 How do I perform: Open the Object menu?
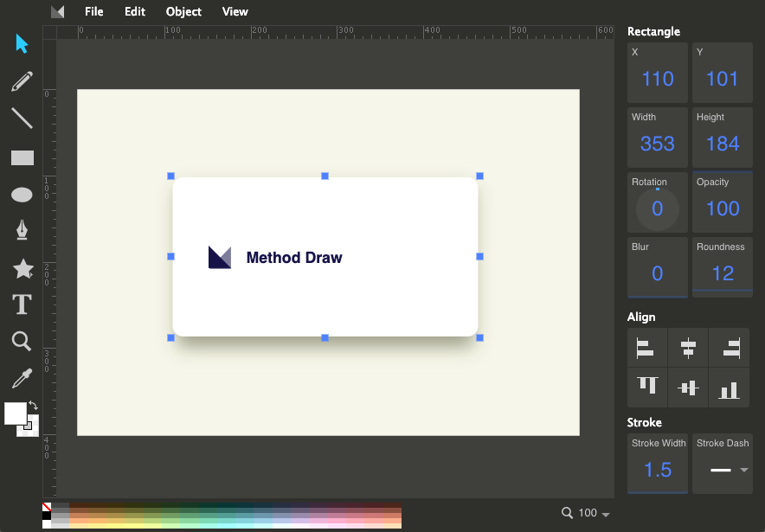[183, 12]
